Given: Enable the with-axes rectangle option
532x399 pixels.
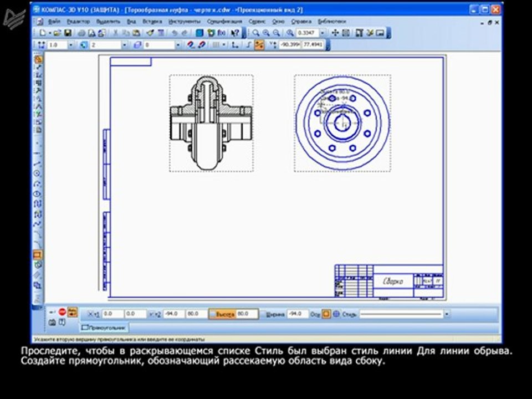Looking at the screenshot, I should click(x=336, y=314).
